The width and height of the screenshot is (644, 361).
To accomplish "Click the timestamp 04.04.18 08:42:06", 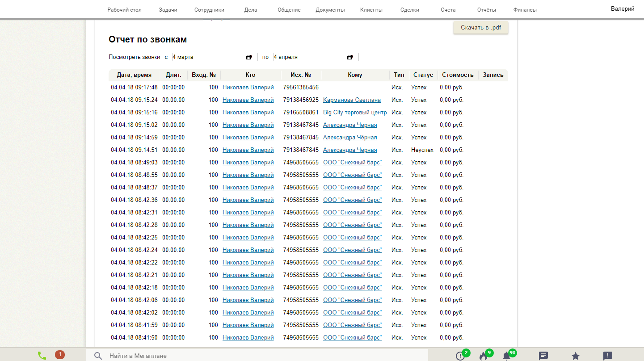I will [134, 300].
